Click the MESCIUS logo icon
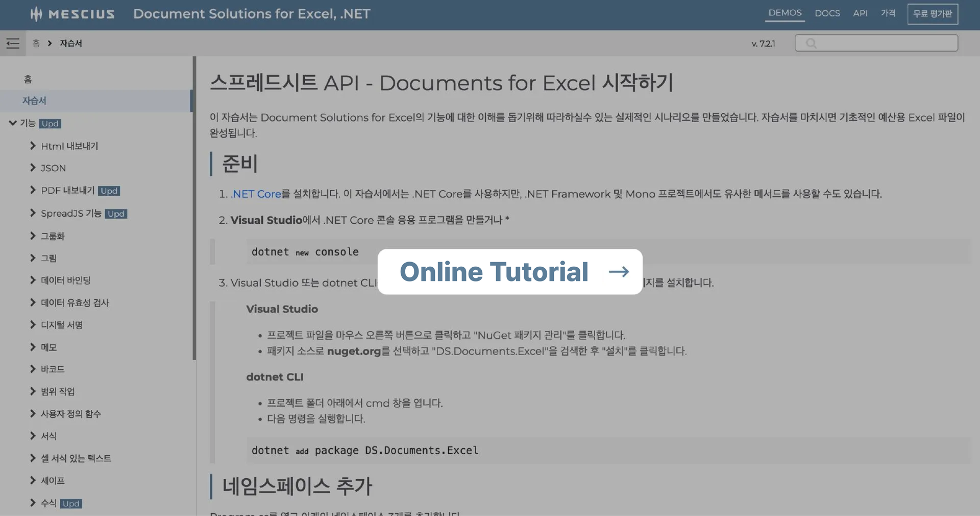The image size is (980, 516). [x=36, y=14]
